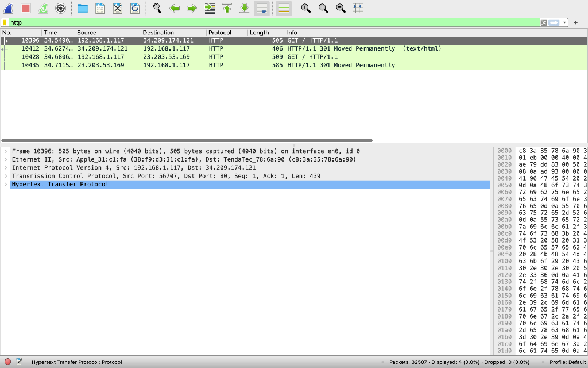Clear the display filter with X

544,22
